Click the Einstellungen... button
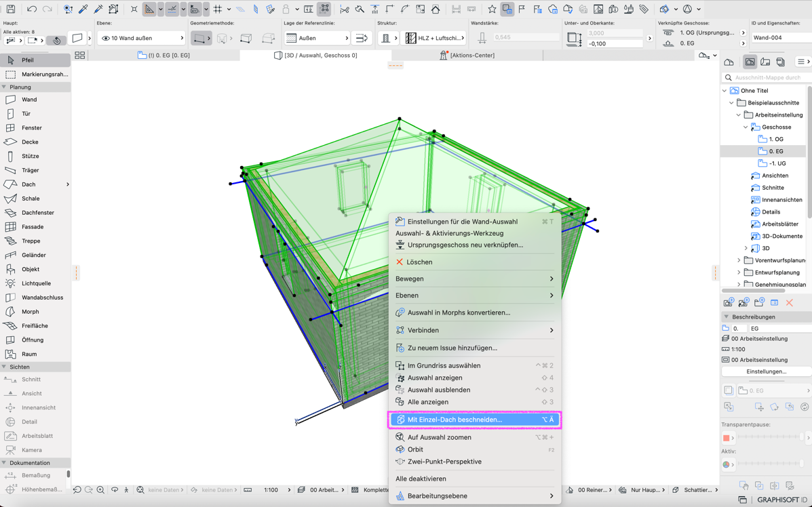Image resolution: width=812 pixels, height=507 pixels. 766,371
